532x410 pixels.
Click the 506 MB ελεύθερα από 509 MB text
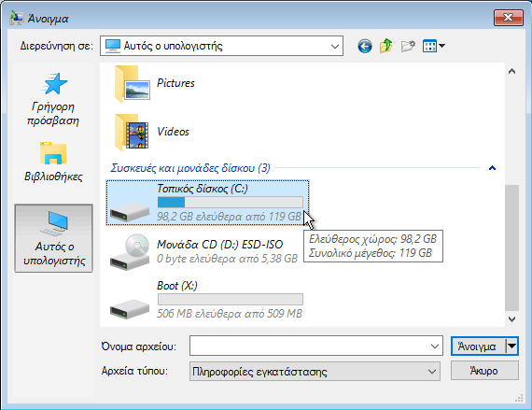tap(230, 314)
